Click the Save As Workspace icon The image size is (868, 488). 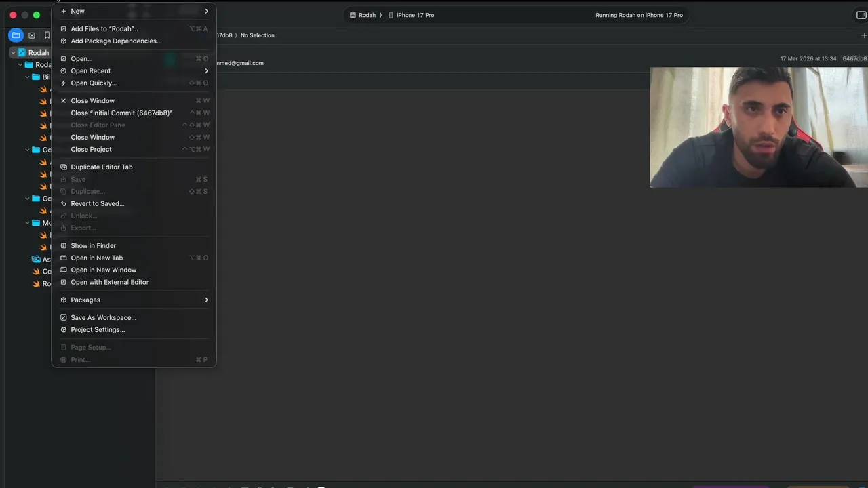click(64, 317)
